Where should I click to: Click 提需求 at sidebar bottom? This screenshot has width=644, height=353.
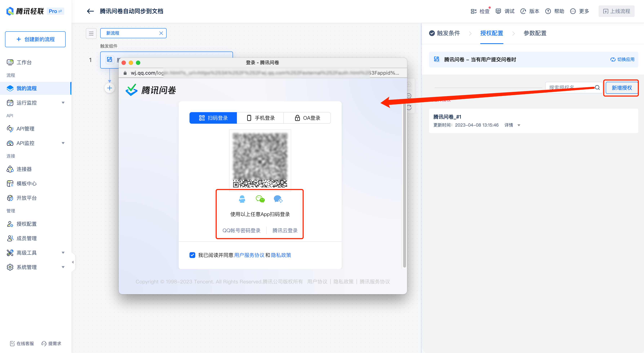click(x=51, y=343)
